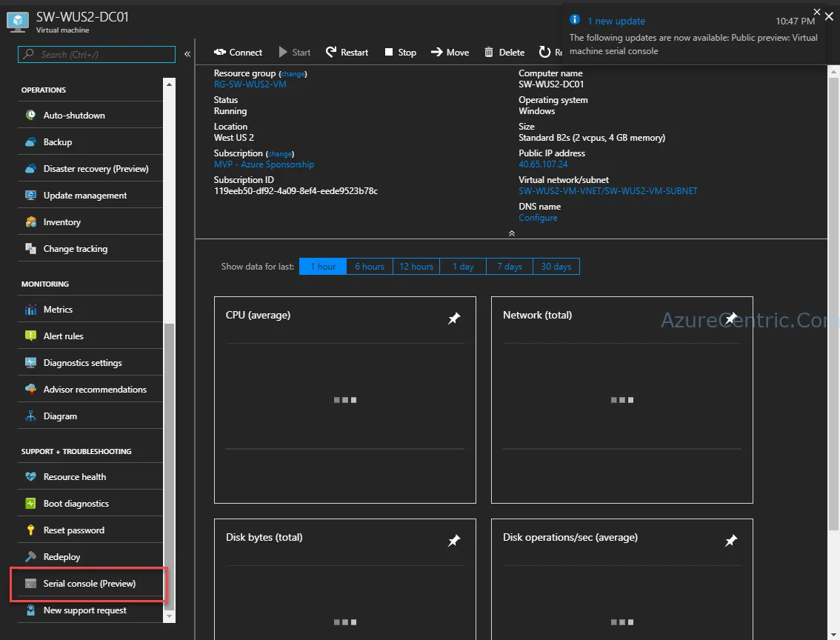This screenshot has height=640, width=840.
Task: Focus the Search (Ctrl+/) box
Action: (96, 54)
